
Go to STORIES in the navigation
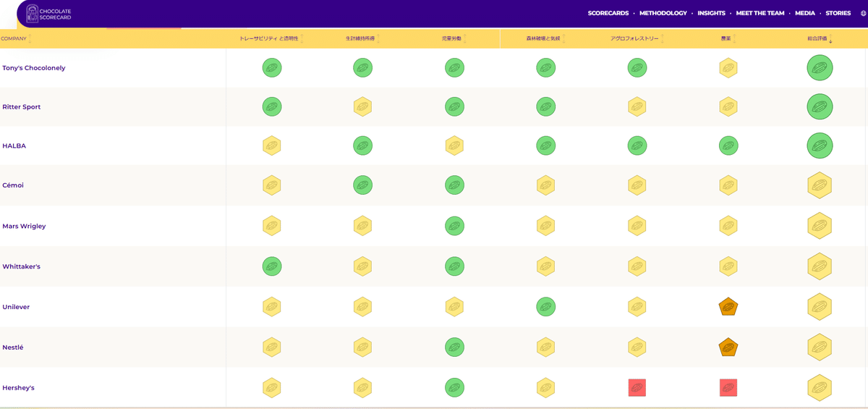tap(838, 13)
